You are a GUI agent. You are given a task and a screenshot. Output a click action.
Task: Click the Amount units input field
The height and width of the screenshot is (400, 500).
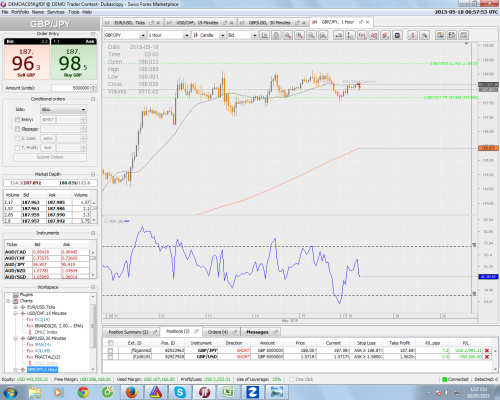[71, 88]
